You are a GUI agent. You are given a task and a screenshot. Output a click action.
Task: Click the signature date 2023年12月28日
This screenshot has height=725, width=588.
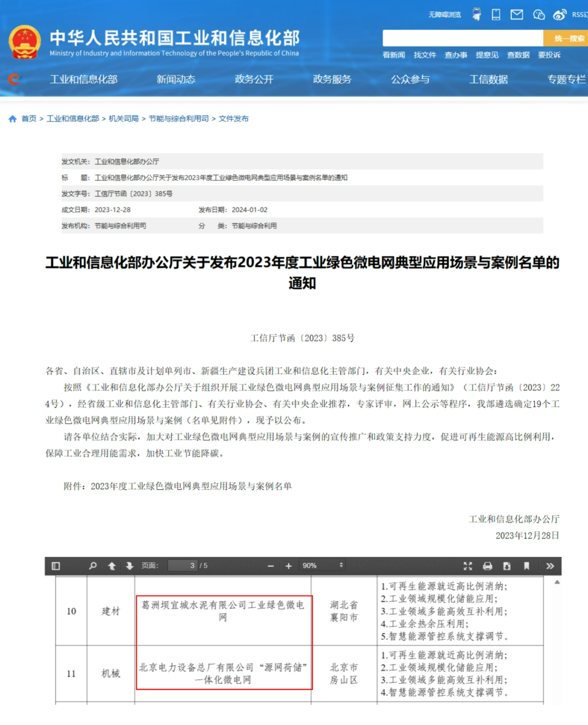527,536
